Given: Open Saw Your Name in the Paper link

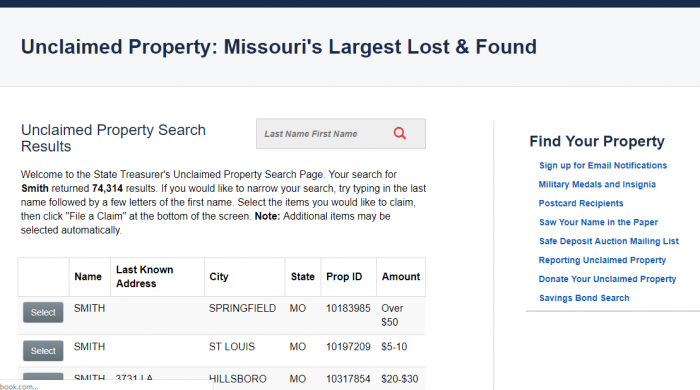Looking at the screenshot, I should click(598, 222).
